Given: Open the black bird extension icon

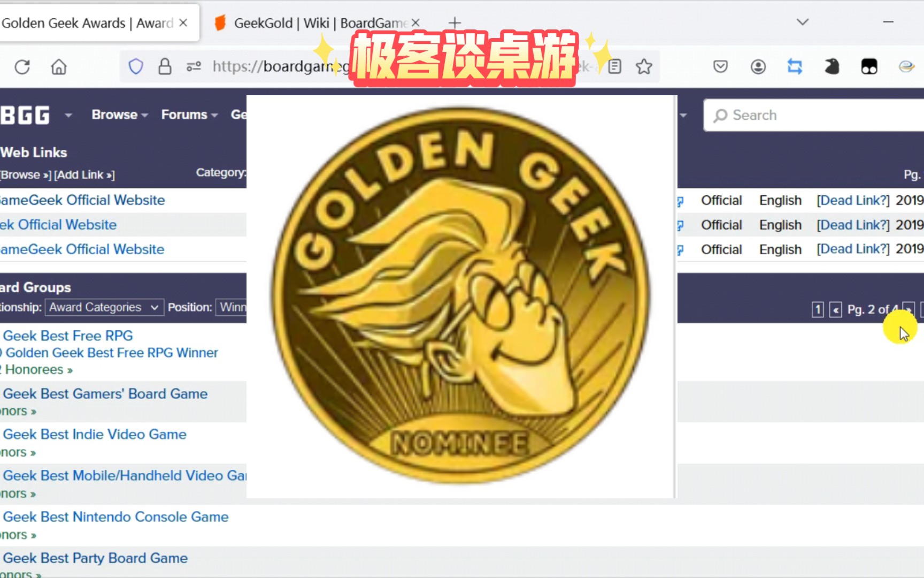Looking at the screenshot, I should point(831,66).
